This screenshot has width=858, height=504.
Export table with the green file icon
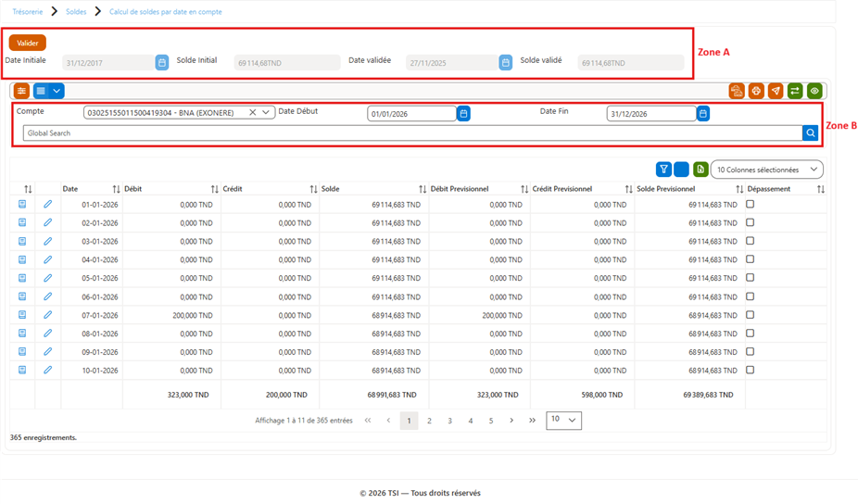tap(700, 170)
